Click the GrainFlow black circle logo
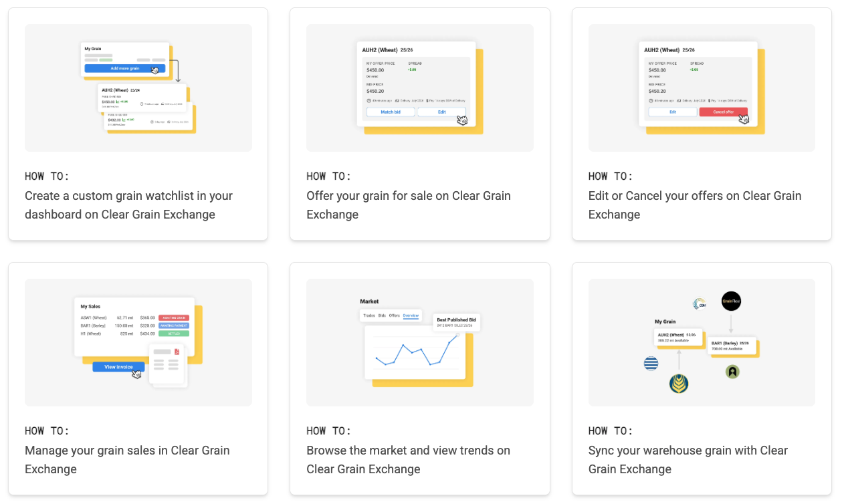 731,301
